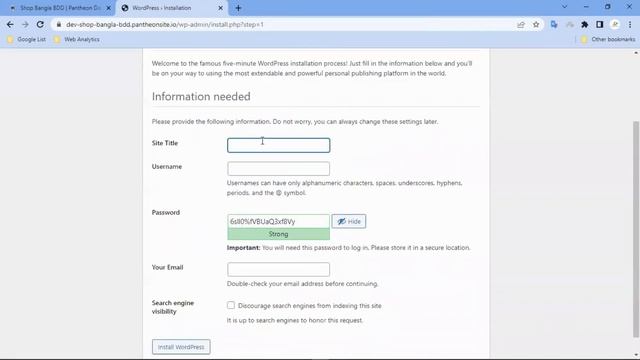Image resolution: width=640 pixels, height=360 pixels.
Task: Open a new browser tab
Action: tap(238, 8)
